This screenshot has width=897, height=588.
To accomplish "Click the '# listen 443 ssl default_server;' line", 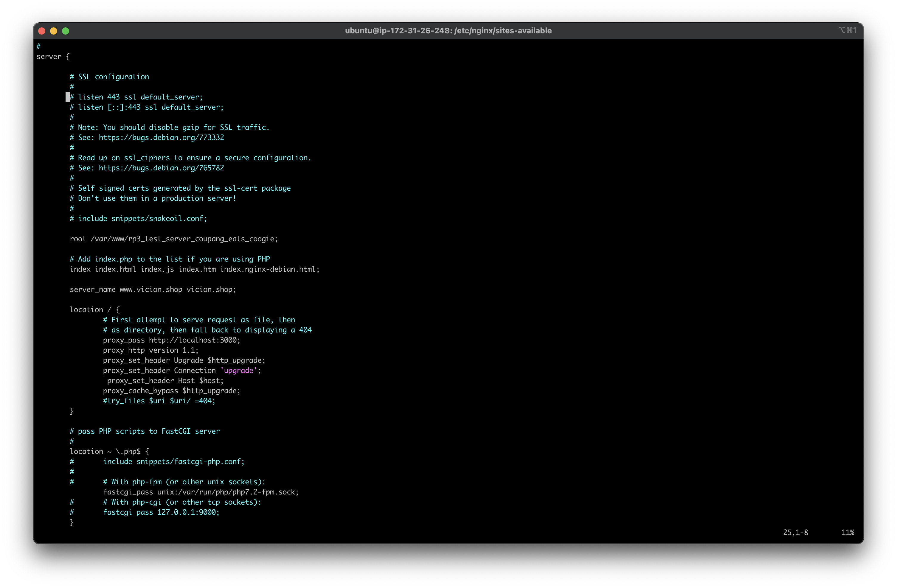I will point(136,97).
